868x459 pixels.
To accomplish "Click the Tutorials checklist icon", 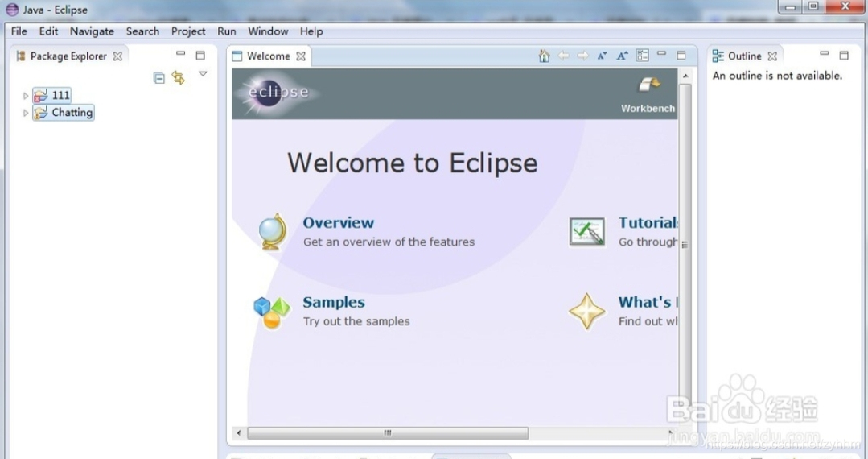I will coord(586,232).
